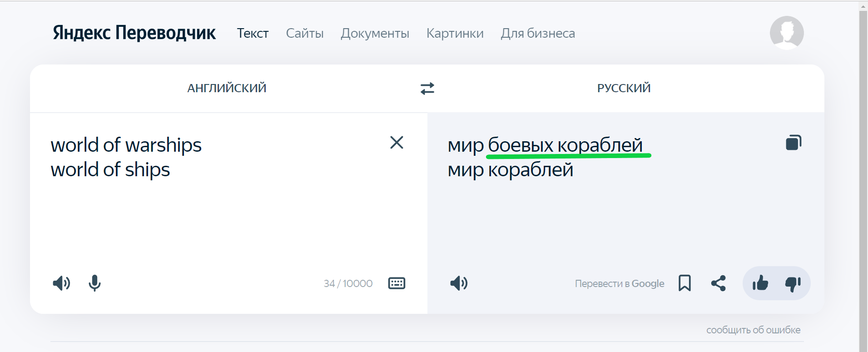
Task: Switch to the Текст tab
Action: [x=253, y=33]
